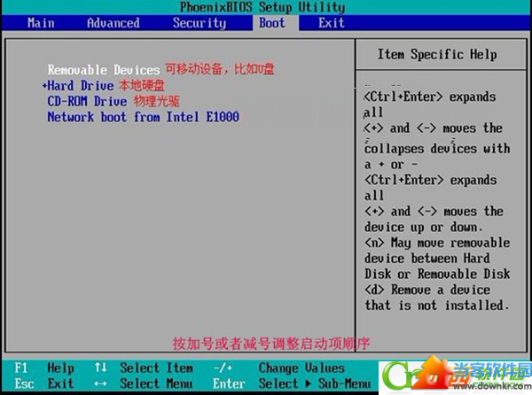532x395 pixels.
Task: Click the left-right arrows Select Menu icon
Action: tap(100, 383)
